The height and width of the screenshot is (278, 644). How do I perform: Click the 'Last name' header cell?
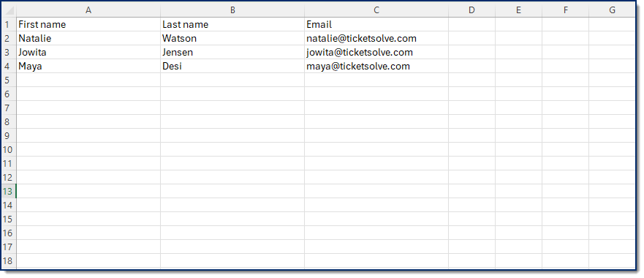(232, 24)
